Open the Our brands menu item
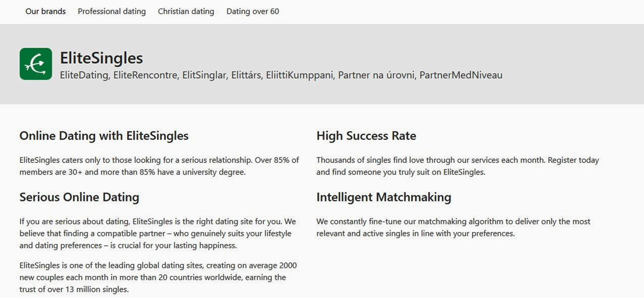Image resolution: width=644 pixels, height=298 pixels. pos(45,12)
